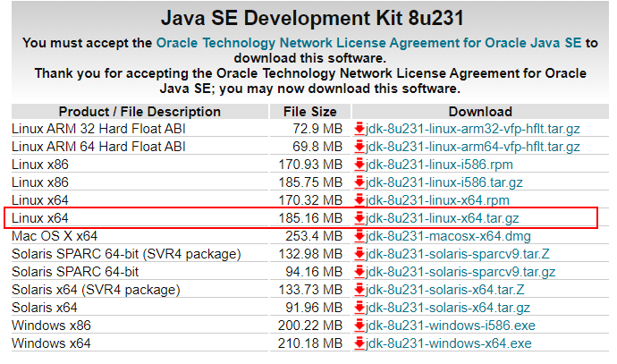Download the jdk-8u231-macosx-x64.dmg link
The image size is (617, 364).
click(448, 236)
